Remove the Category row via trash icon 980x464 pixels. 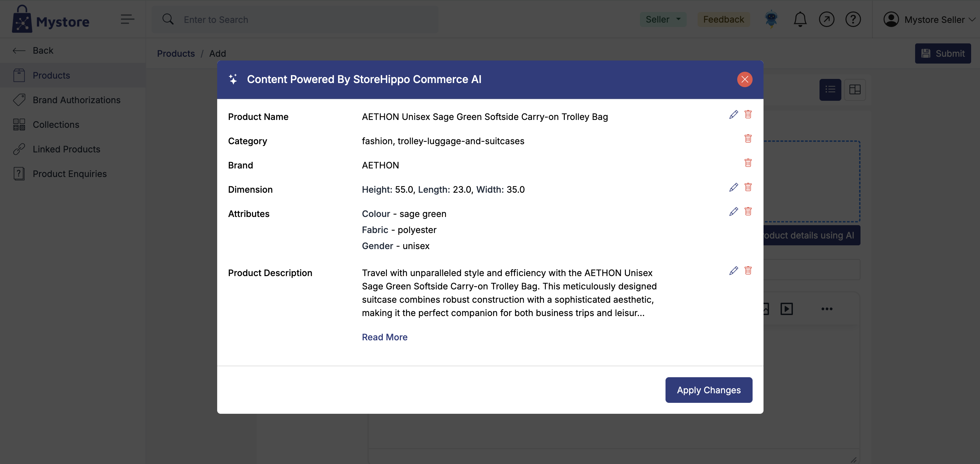click(x=748, y=139)
